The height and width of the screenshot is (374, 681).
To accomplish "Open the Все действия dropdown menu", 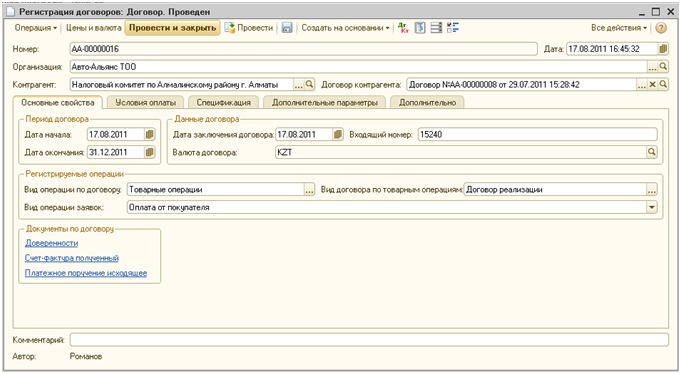I will (619, 28).
